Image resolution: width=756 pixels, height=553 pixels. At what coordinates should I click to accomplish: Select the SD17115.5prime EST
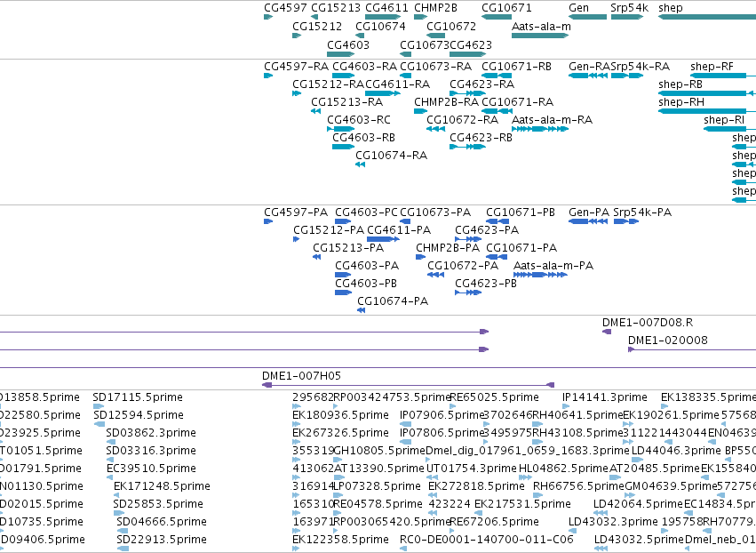click(x=99, y=406)
